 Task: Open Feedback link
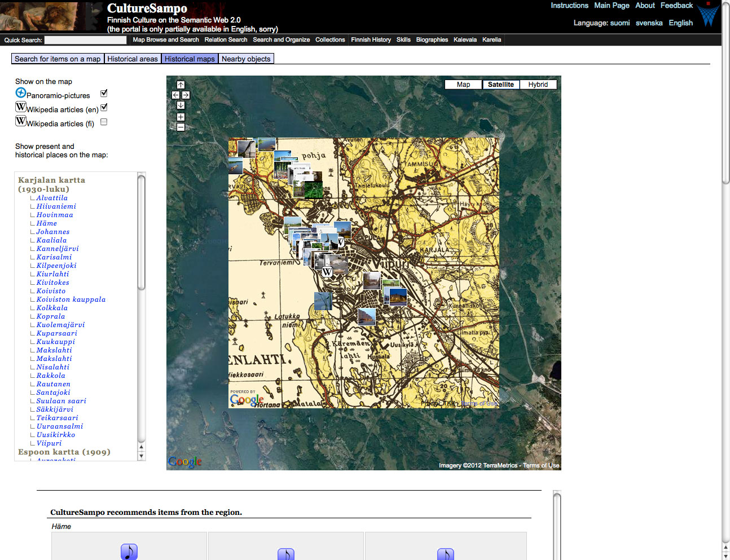click(x=676, y=6)
